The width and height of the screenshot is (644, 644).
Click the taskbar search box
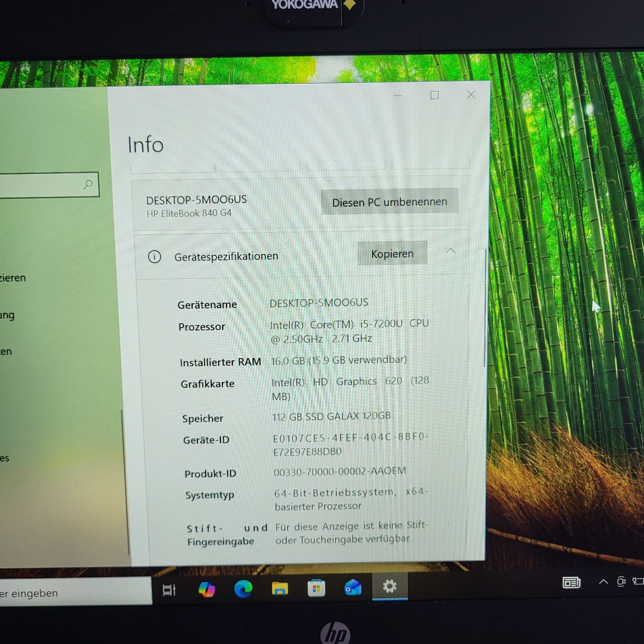75,592
